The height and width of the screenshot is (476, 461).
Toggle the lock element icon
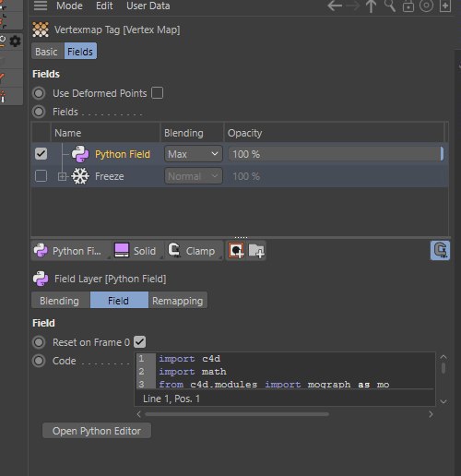(408, 6)
